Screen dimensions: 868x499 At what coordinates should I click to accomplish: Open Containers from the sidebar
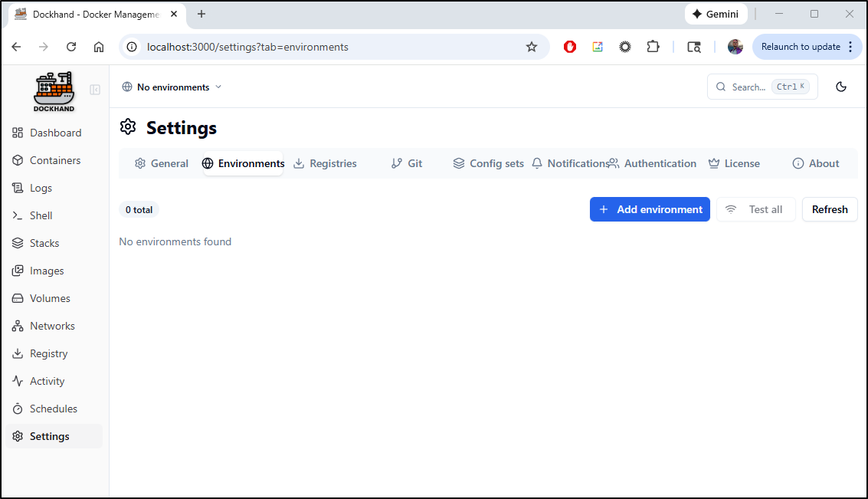(54, 160)
